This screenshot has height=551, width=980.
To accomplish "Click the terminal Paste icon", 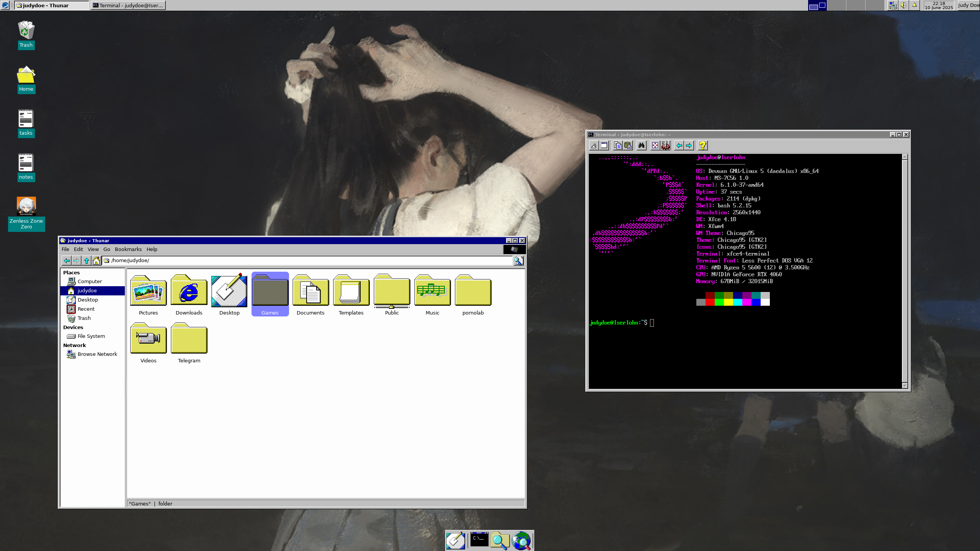I will [628, 145].
